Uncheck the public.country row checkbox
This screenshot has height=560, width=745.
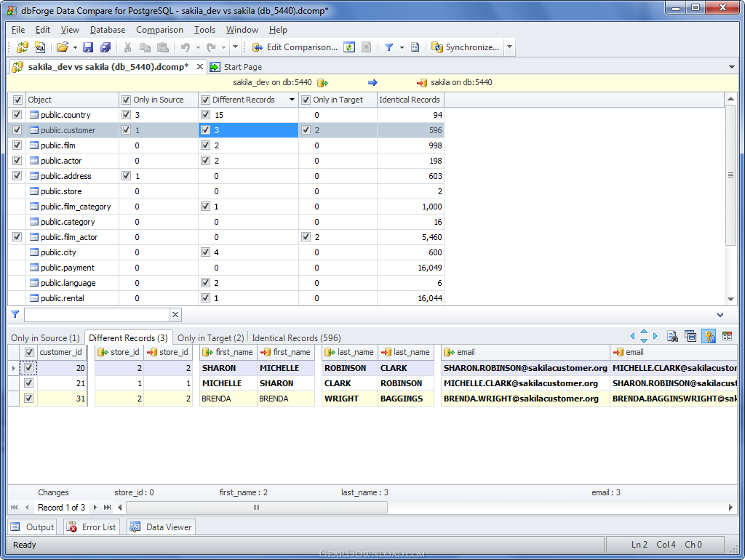[17, 114]
